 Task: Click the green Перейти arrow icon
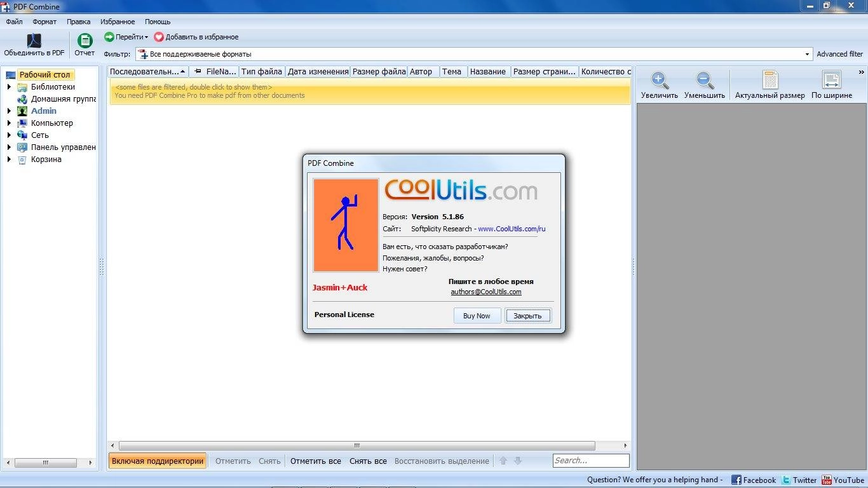(x=109, y=37)
